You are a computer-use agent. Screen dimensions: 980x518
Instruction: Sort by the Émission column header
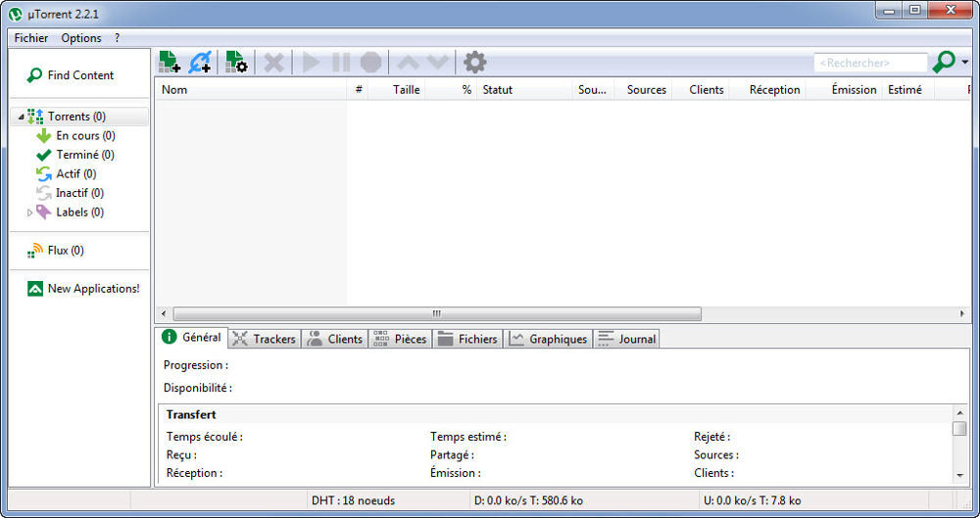pos(844,89)
